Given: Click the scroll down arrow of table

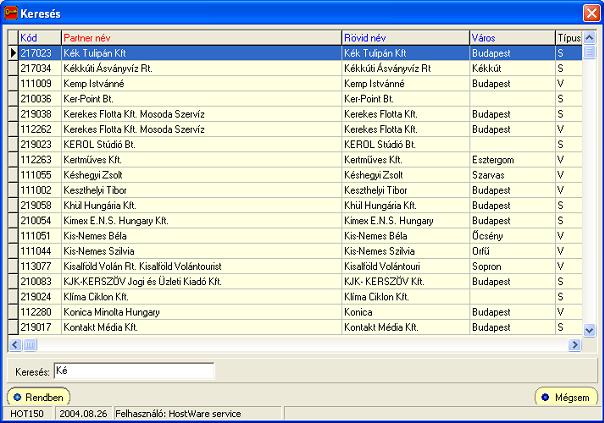Looking at the screenshot, I should coord(589,330).
